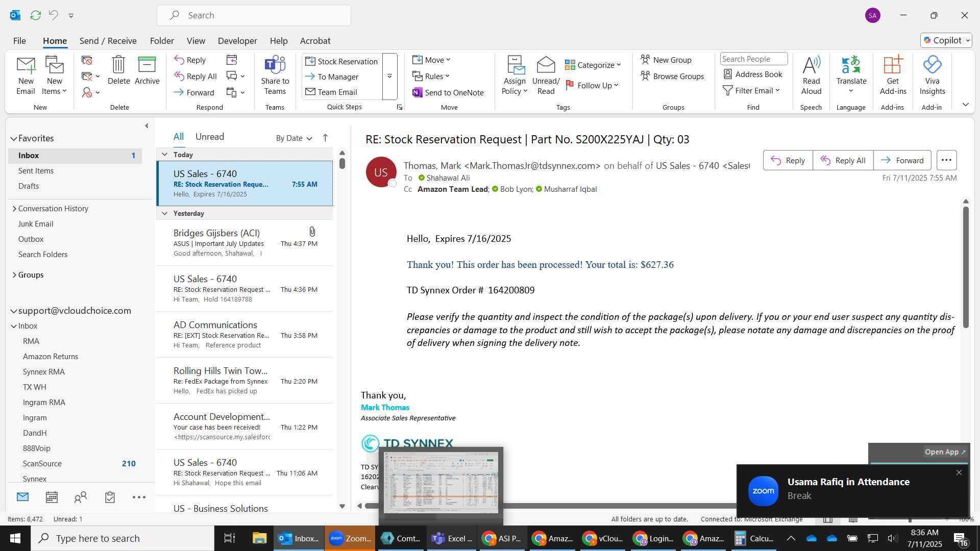
Task: Toggle sort order arrow
Action: coord(325,138)
